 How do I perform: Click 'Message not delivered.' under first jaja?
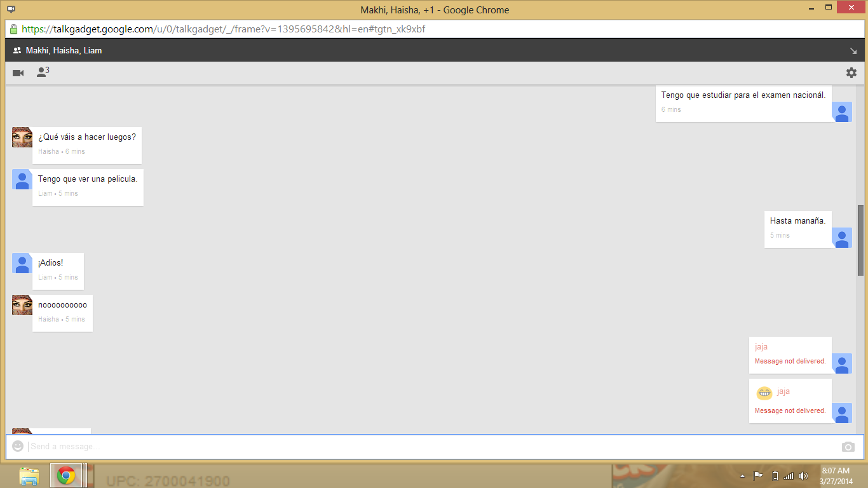click(x=790, y=362)
